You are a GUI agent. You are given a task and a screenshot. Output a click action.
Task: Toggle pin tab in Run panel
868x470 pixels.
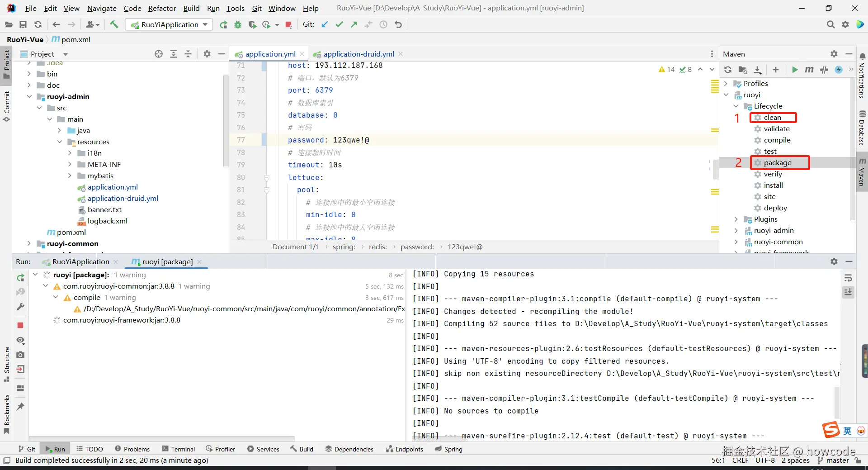(x=20, y=406)
